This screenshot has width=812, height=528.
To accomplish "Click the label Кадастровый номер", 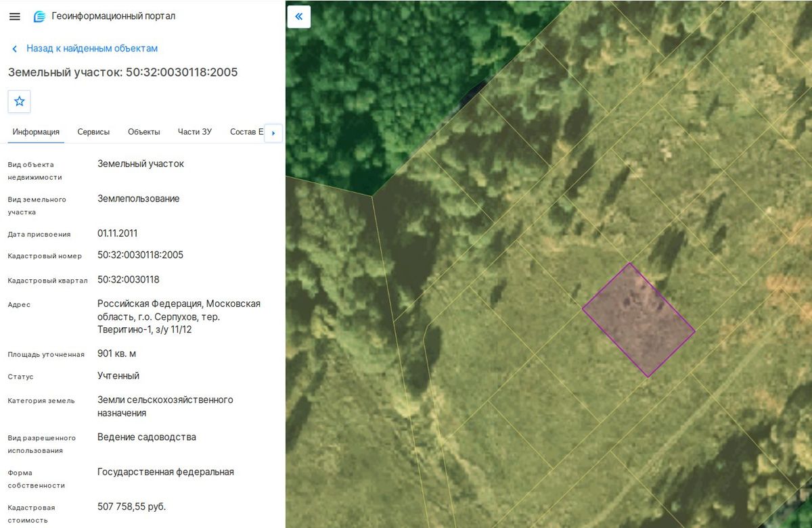I will pyautogui.click(x=45, y=256).
